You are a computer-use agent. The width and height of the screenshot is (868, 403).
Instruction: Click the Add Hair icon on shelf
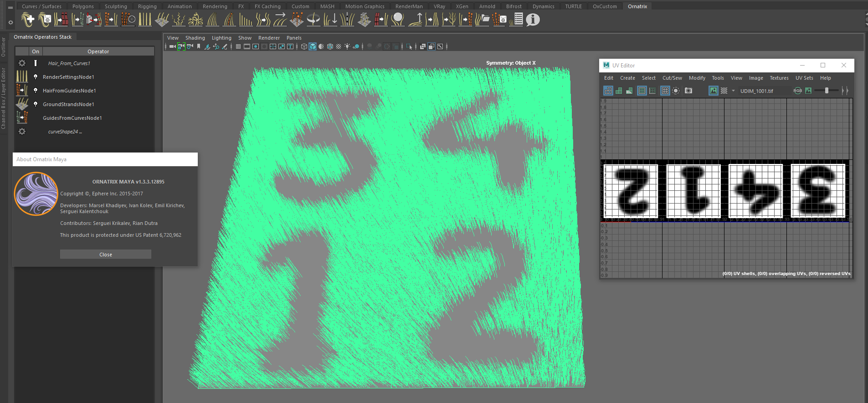28,20
